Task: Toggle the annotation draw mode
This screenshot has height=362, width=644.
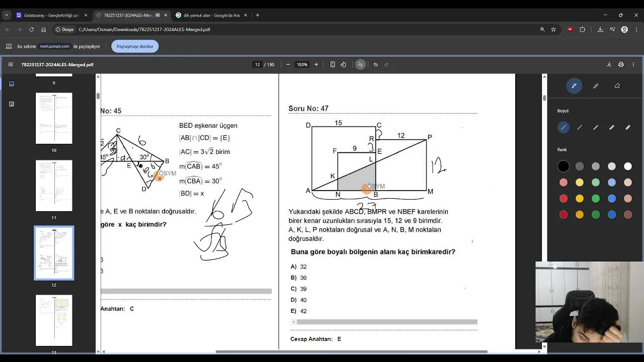Action: [x=360, y=64]
